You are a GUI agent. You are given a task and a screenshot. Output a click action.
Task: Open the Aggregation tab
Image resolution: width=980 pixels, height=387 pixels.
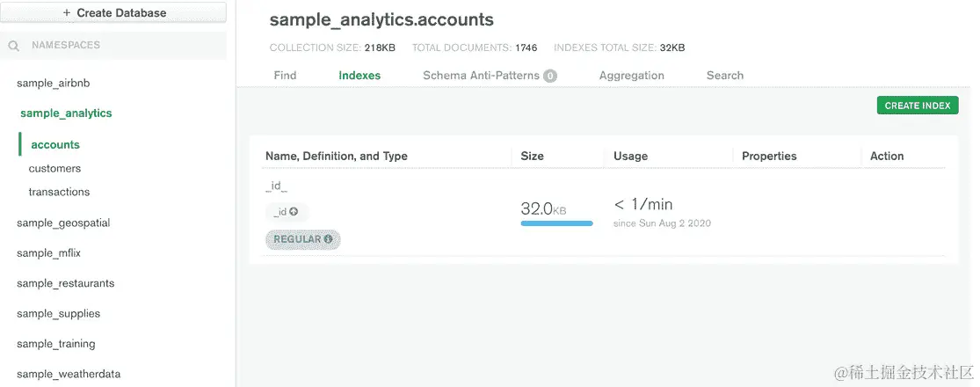click(631, 76)
